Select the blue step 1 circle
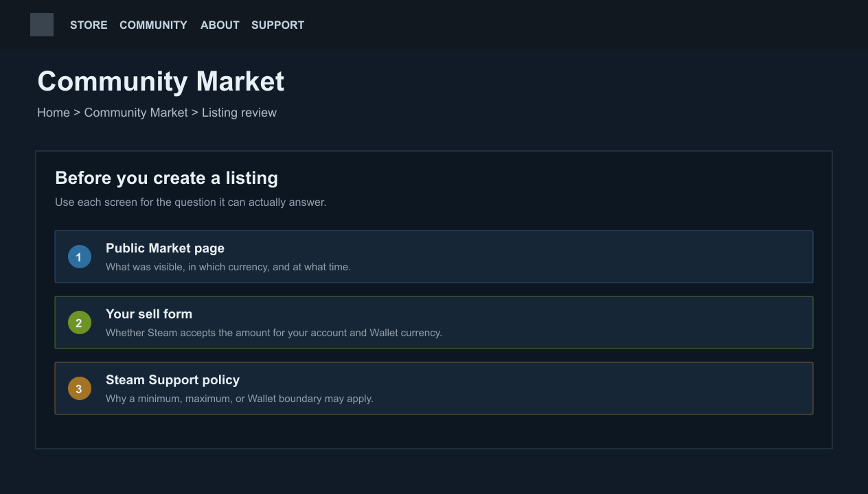Screen dimensions: 868x494 click(x=80, y=257)
